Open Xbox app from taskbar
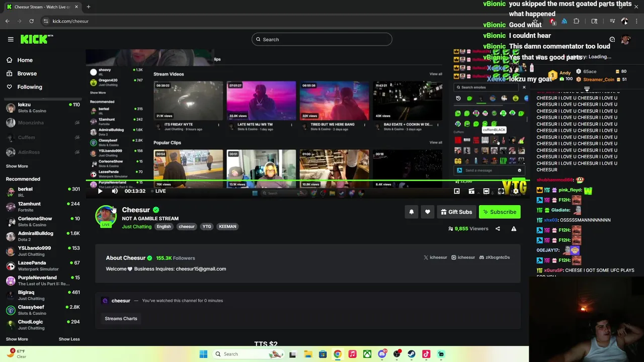Image resolution: width=644 pixels, height=362 pixels. [367, 354]
